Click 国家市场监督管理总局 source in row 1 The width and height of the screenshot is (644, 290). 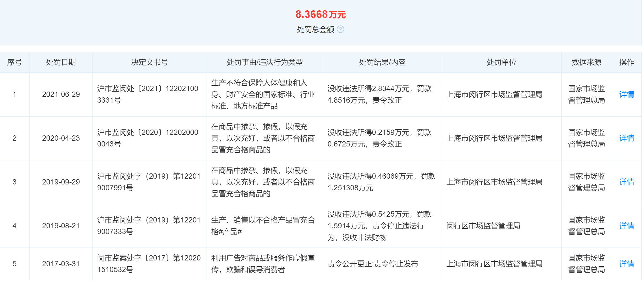[x=587, y=94]
